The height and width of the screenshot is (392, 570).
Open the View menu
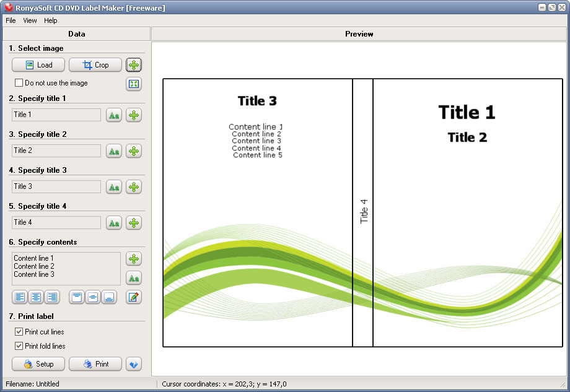pos(30,20)
